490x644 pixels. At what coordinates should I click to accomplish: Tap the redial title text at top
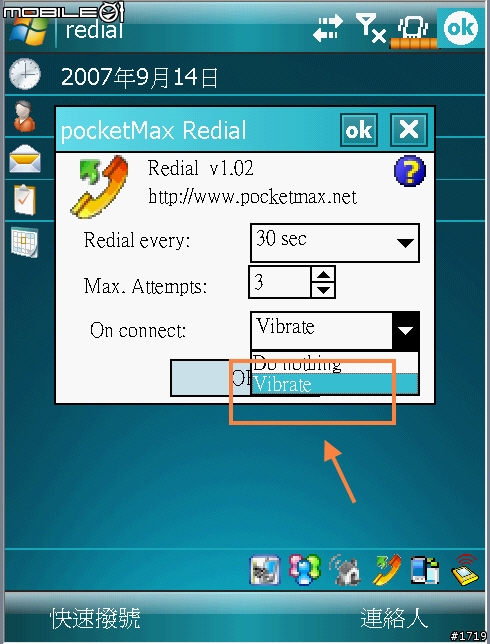[x=94, y=30]
